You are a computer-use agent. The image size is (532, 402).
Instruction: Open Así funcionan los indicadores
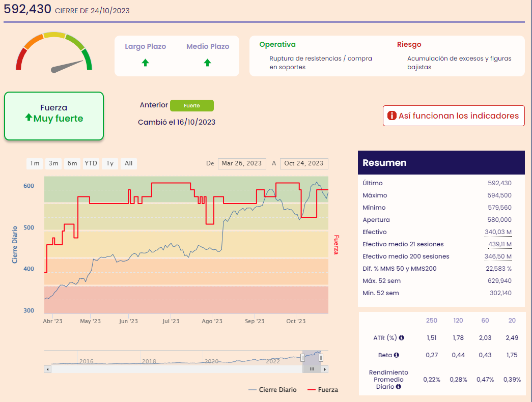[x=453, y=116]
